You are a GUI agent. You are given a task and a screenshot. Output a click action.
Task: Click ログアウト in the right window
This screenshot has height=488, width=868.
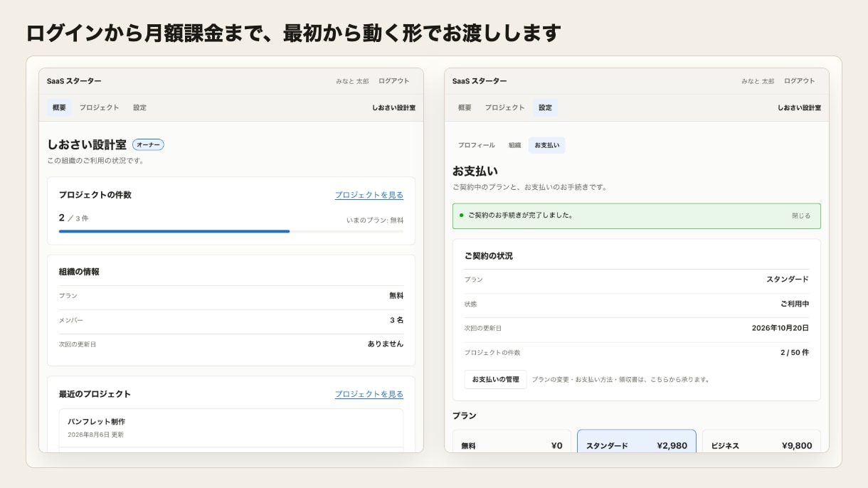click(x=800, y=81)
